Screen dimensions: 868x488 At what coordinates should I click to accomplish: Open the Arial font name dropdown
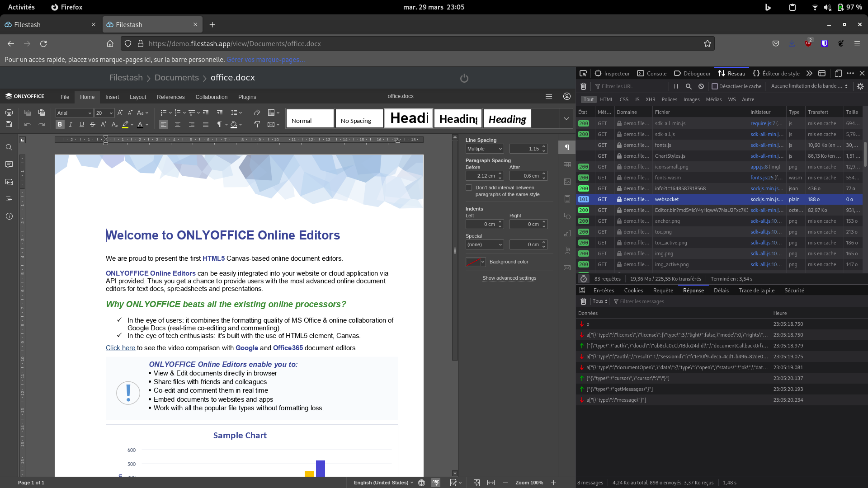click(90, 113)
